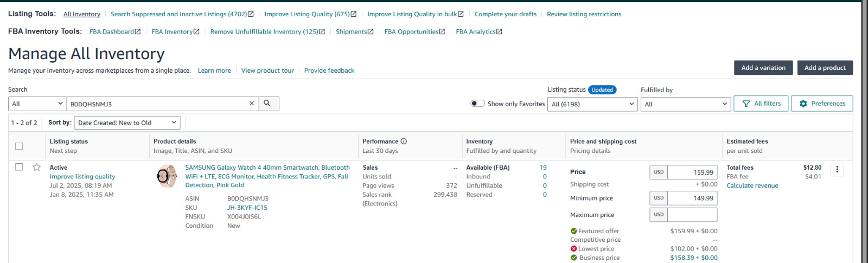Click Learn more link

point(214,70)
